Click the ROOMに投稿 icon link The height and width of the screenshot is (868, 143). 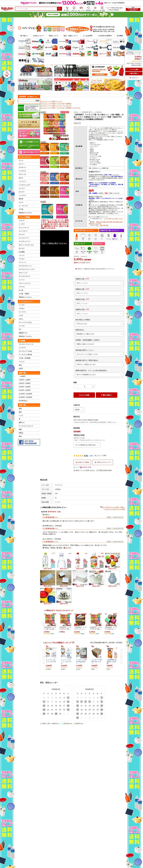[x=86, y=467]
